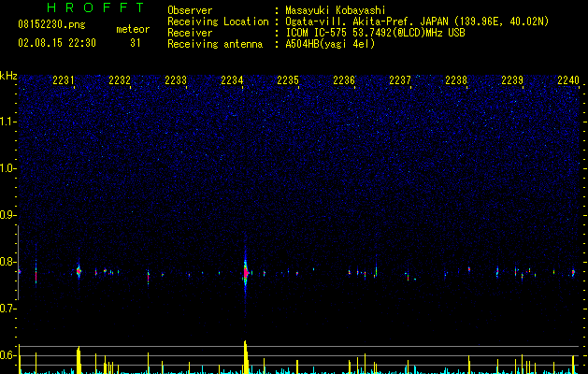Click the Observer field label
Screen dimensions: 588x374
[x=190, y=10]
